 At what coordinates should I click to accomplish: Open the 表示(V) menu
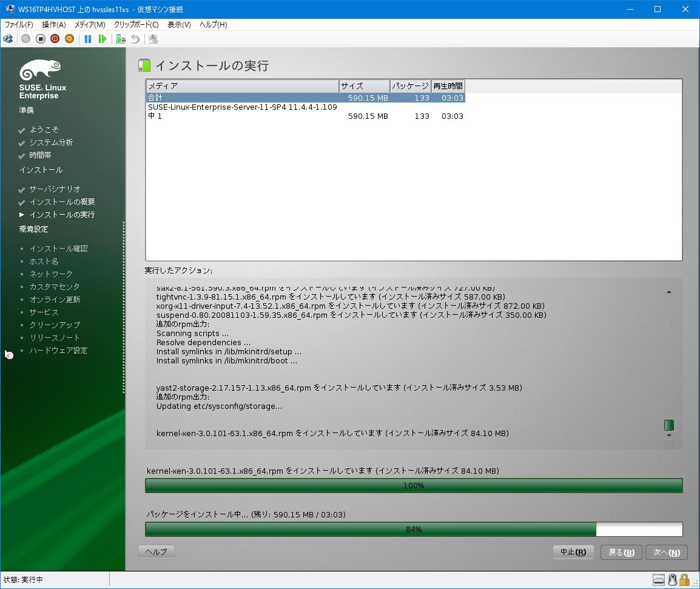(x=179, y=24)
